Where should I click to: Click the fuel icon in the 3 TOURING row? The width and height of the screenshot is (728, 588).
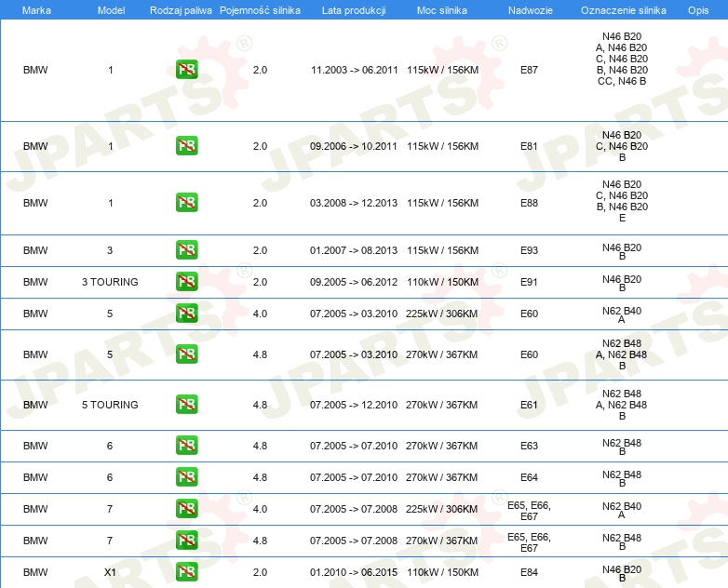pyautogui.click(x=186, y=281)
